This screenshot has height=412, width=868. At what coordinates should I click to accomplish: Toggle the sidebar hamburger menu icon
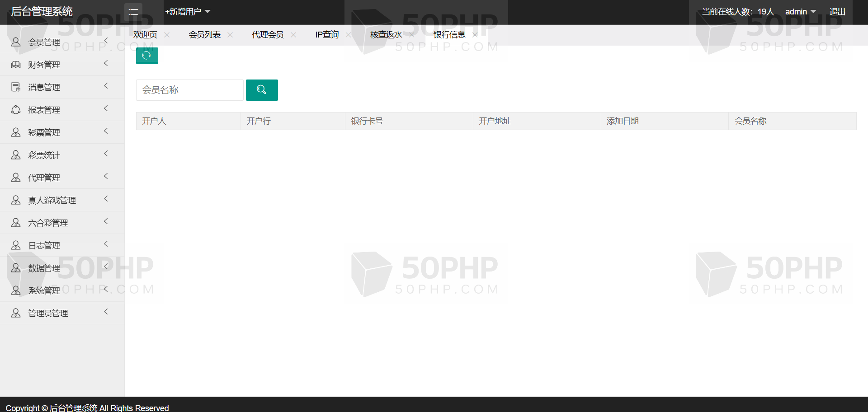(x=133, y=12)
